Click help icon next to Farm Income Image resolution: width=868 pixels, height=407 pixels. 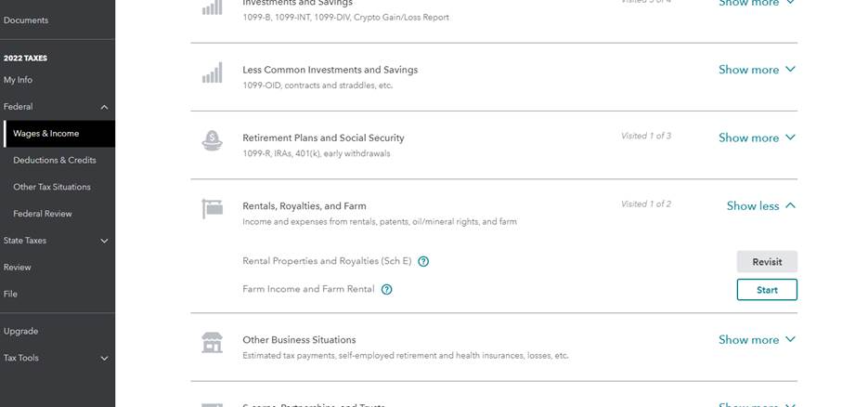point(387,289)
